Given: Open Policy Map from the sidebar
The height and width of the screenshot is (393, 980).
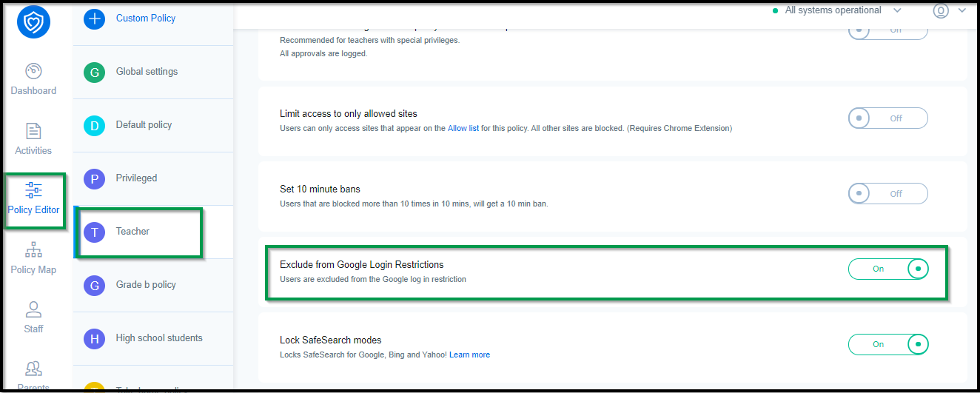Looking at the screenshot, I should pyautogui.click(x=33, y=258).
